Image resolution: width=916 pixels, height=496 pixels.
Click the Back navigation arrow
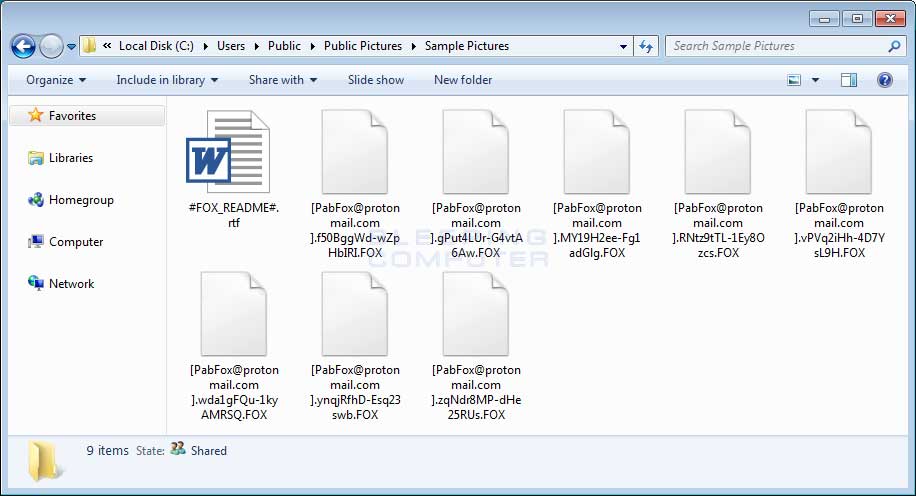(23, 46)
